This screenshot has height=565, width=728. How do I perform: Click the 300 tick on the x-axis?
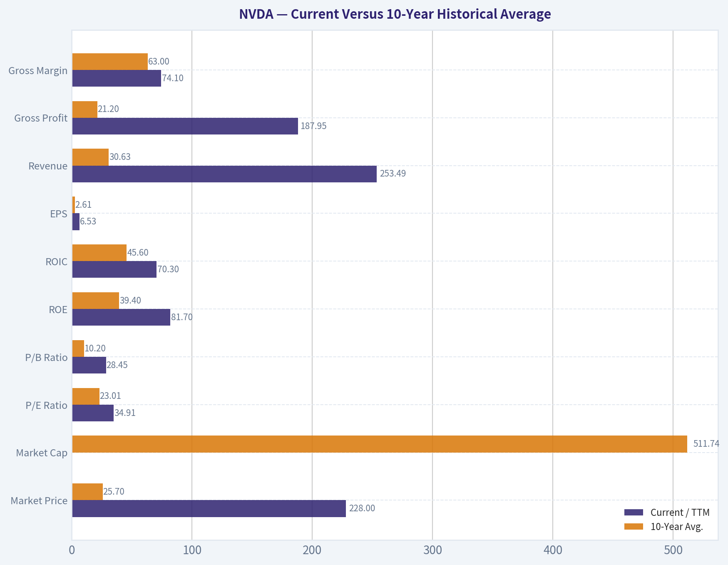coord(432,550)
